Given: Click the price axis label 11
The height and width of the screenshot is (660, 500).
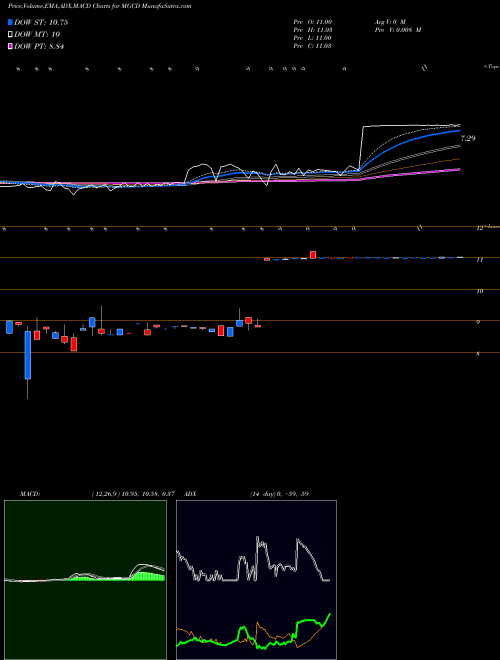Looking at the screenshot, I should [479, 260].
